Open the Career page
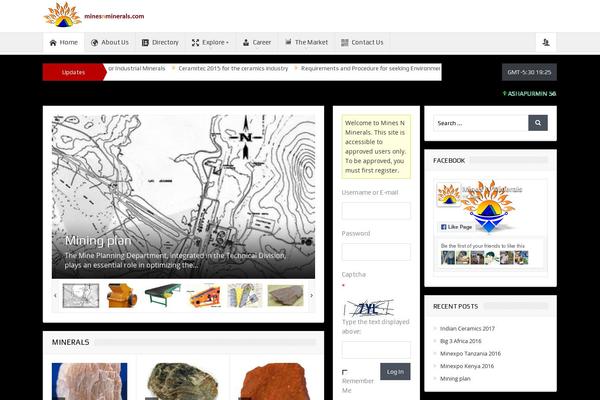600x400 pixels. click(257, 42)
